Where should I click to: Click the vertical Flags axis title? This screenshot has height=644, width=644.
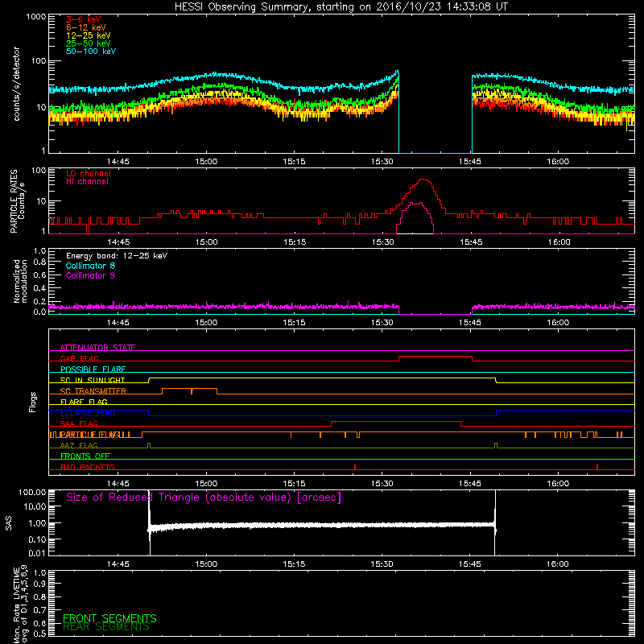(32, 402)
